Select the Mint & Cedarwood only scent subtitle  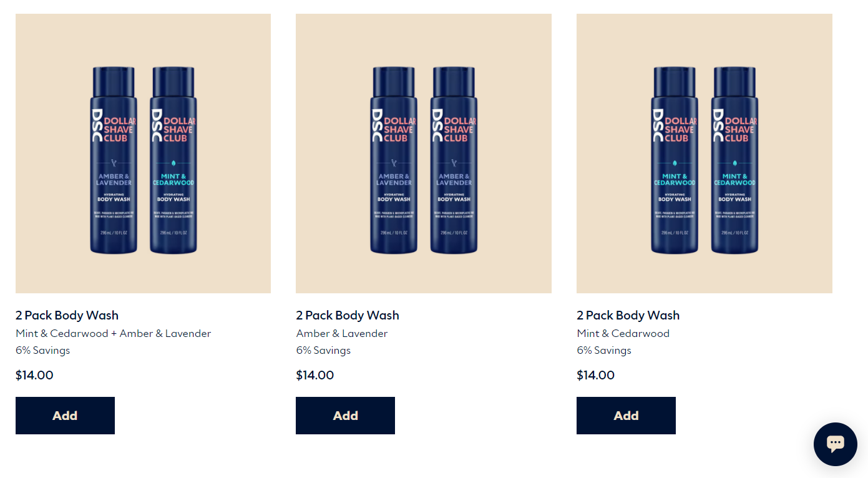tap(623, 333)
